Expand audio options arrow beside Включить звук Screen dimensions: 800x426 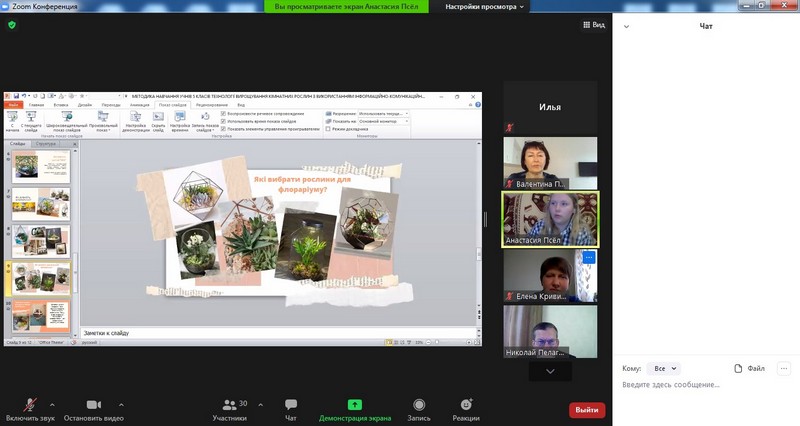point(52,405)
